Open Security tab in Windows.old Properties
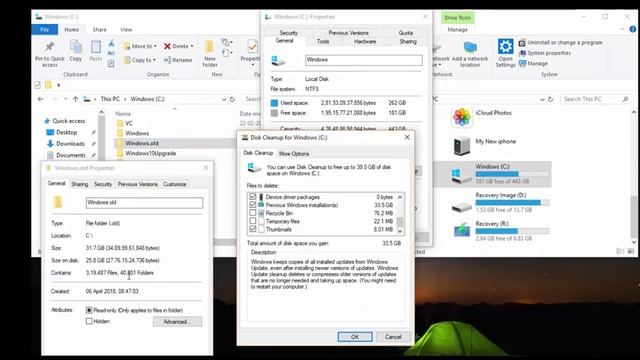 [103, 184]
